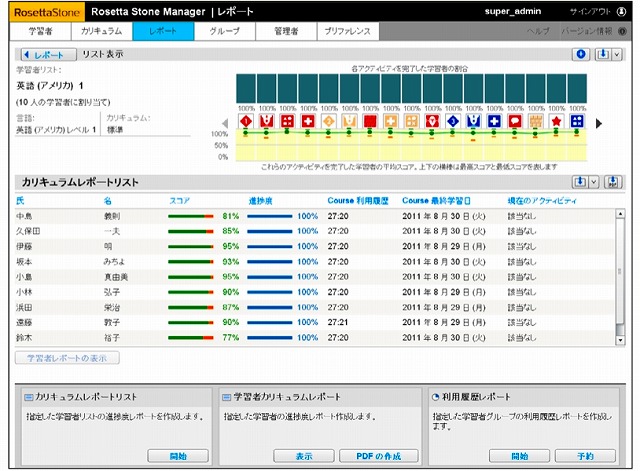Sort by Course 最終学習日 column
The image size is (640, 471).
point(436,200)
